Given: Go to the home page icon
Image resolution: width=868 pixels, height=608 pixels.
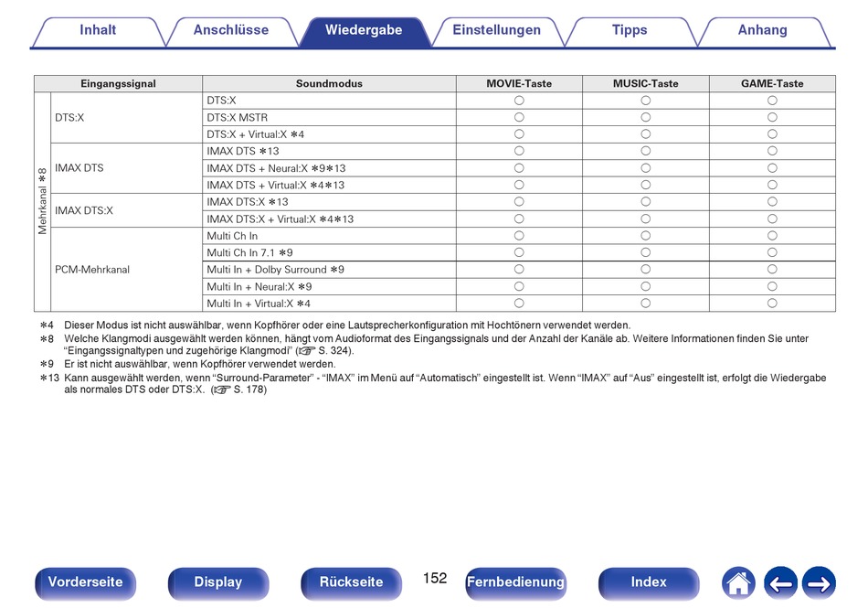Looking at the screenshot, I should pyautogui.click(x=738, y=583).
